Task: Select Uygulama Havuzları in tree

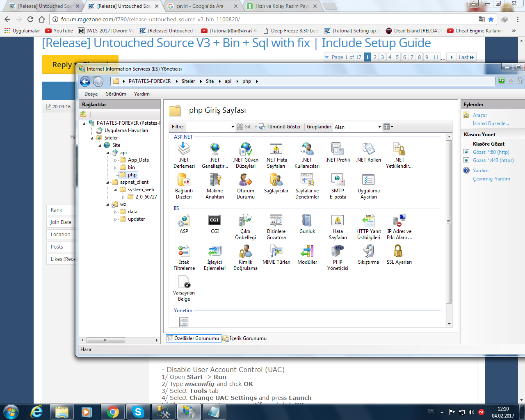Action: [126, 130]
